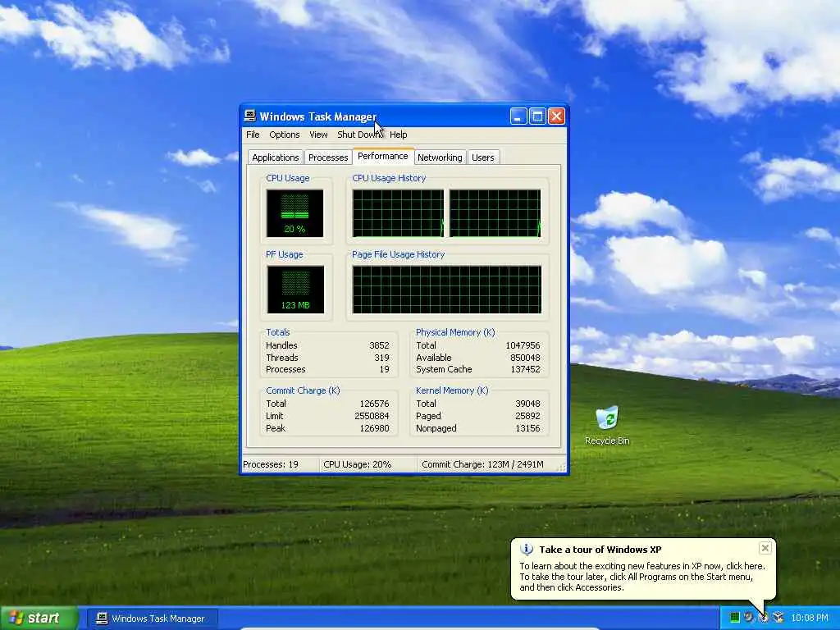Click the VirtualBox cube tray icon

[778, 618]
